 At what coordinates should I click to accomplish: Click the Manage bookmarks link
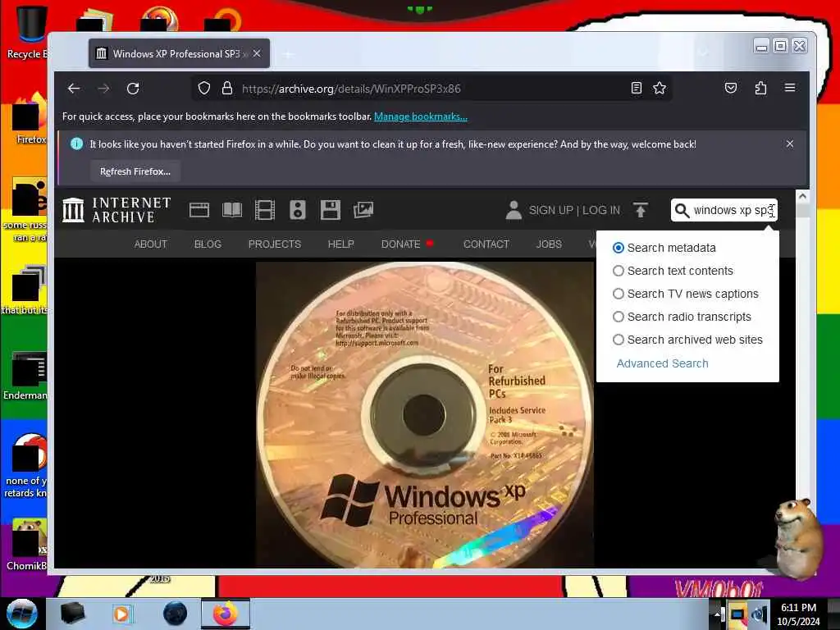click(x=421, y=116)
